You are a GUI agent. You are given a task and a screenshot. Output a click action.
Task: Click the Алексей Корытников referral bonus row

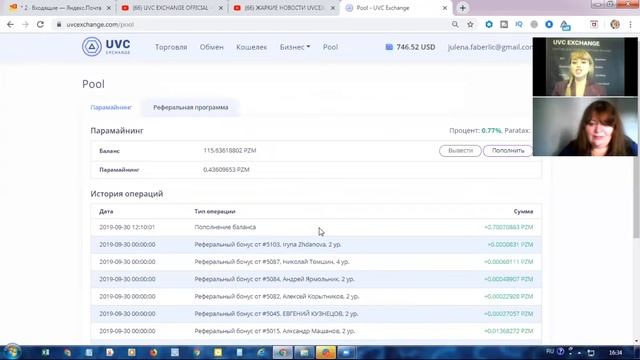316,296
